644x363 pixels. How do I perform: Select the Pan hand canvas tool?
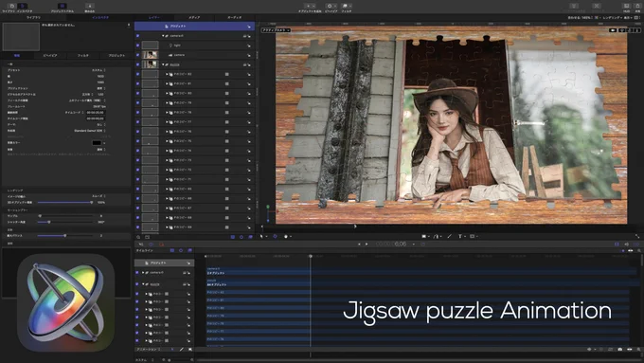coord(286,236)
